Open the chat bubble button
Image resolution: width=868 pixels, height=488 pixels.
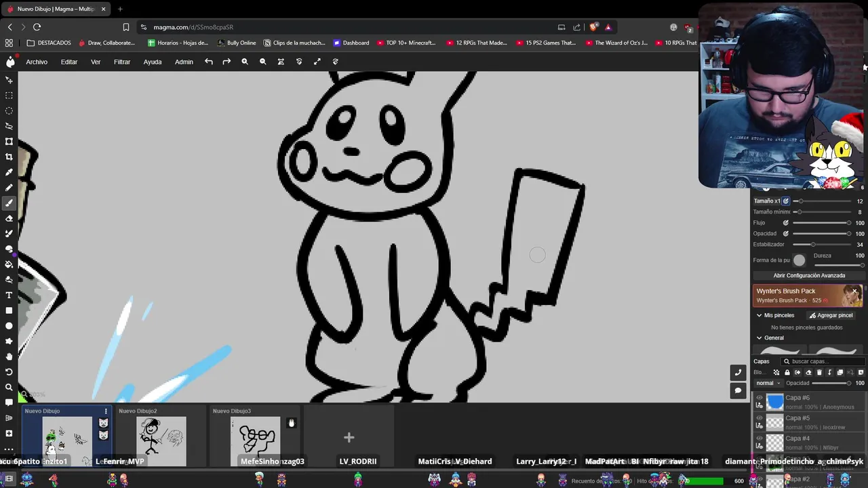click(738, 390)
